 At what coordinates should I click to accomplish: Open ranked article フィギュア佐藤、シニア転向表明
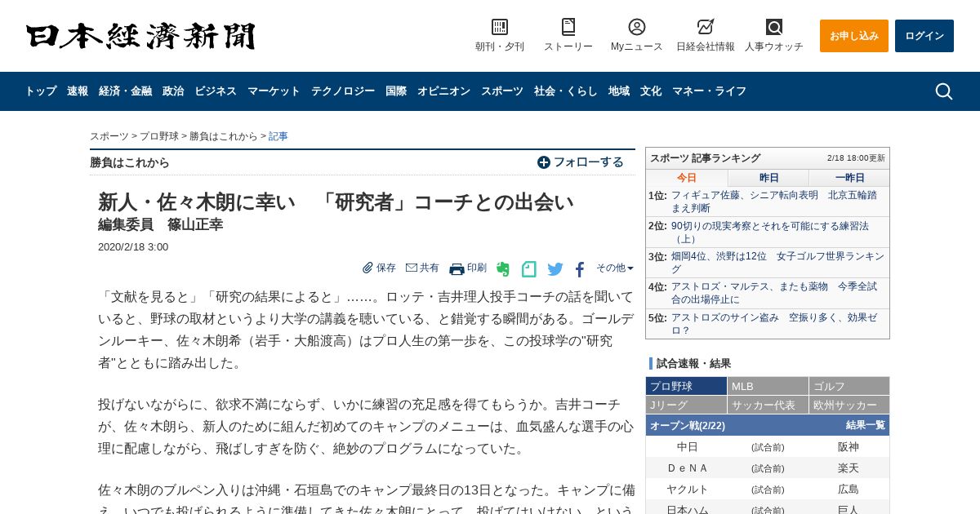tap(774, 202)
